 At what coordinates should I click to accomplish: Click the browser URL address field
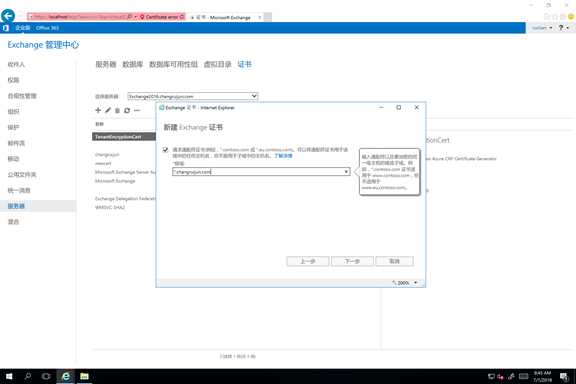coord(79,17)
